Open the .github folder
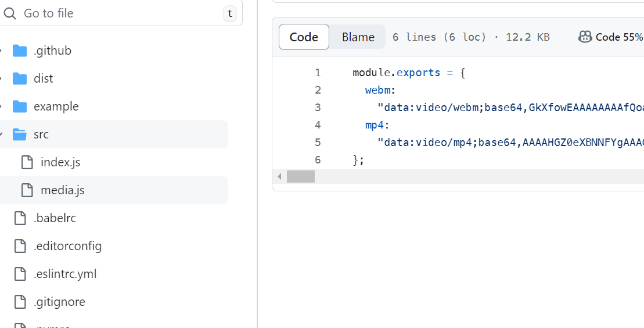 [x=53, y=51]
